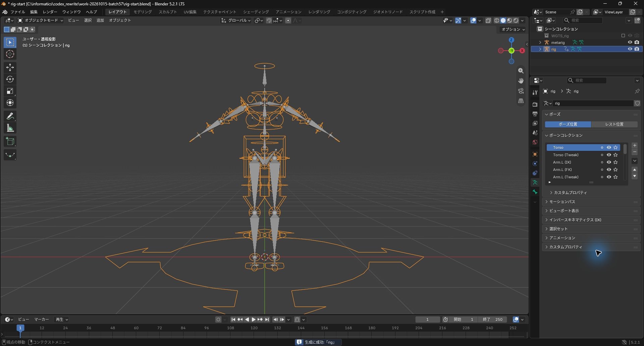Click the current frame number field
Screen dimensions: 644x346
[x=428, y=320]
